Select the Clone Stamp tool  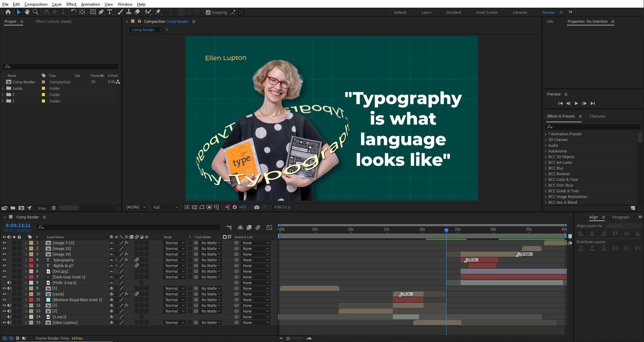[128, 12]
